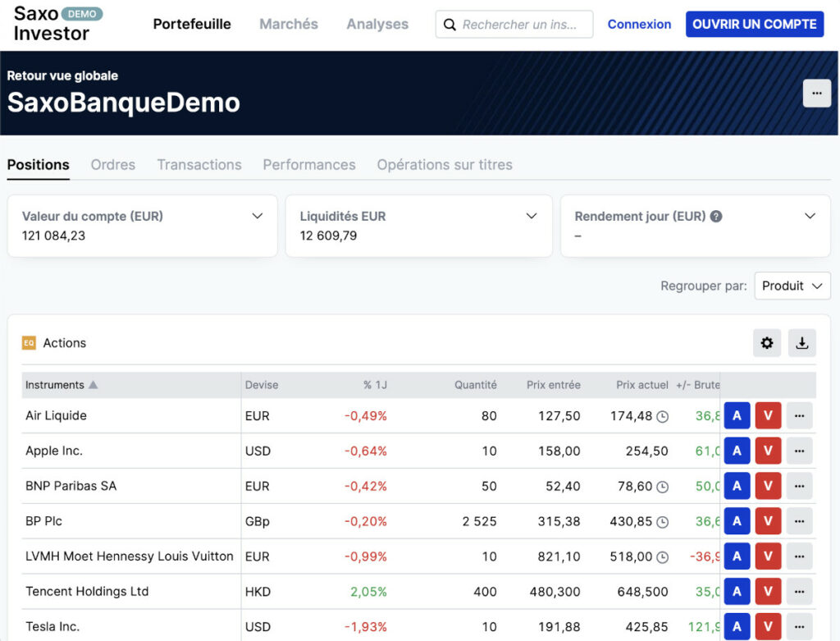Click the OUVRIR UN COMPTE button
The width and height of the screenshot is (840, 641).
click(x=754, y=24)
